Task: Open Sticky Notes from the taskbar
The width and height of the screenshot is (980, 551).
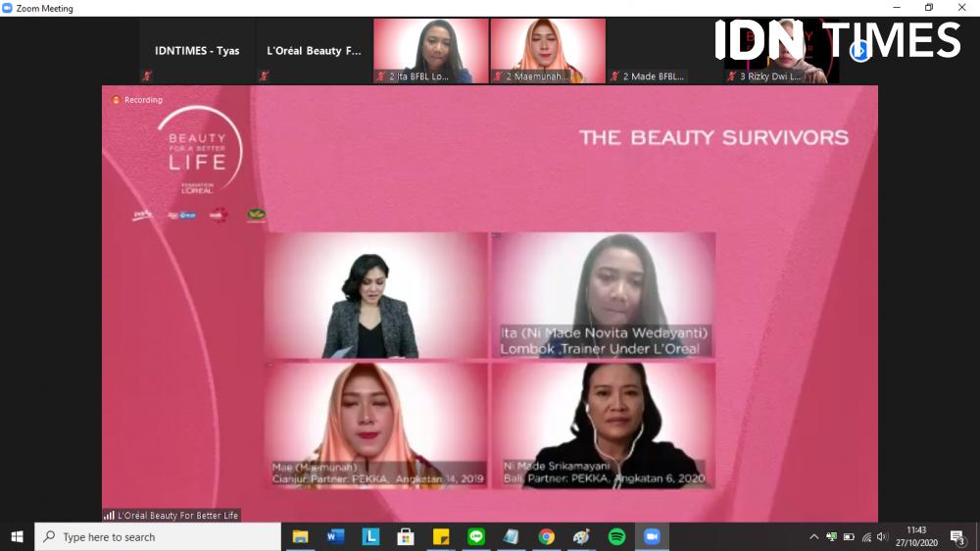Action: point(441,536)
